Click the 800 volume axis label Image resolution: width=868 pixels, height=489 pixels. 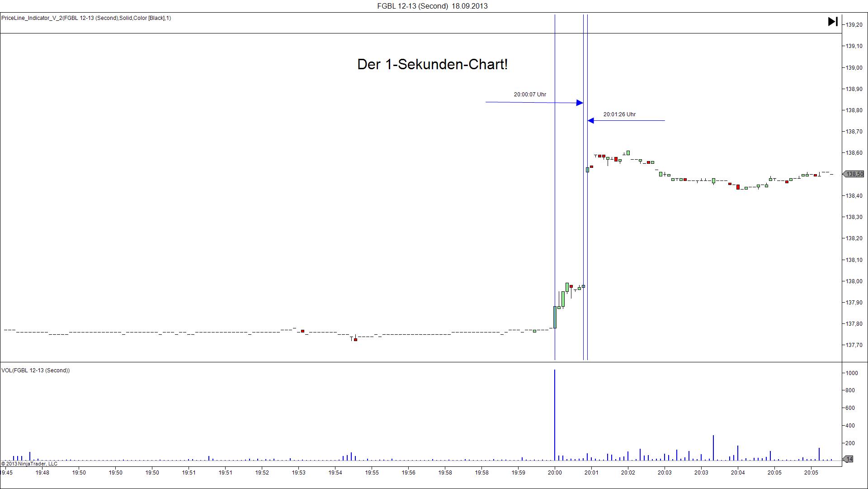coord(850,390)
